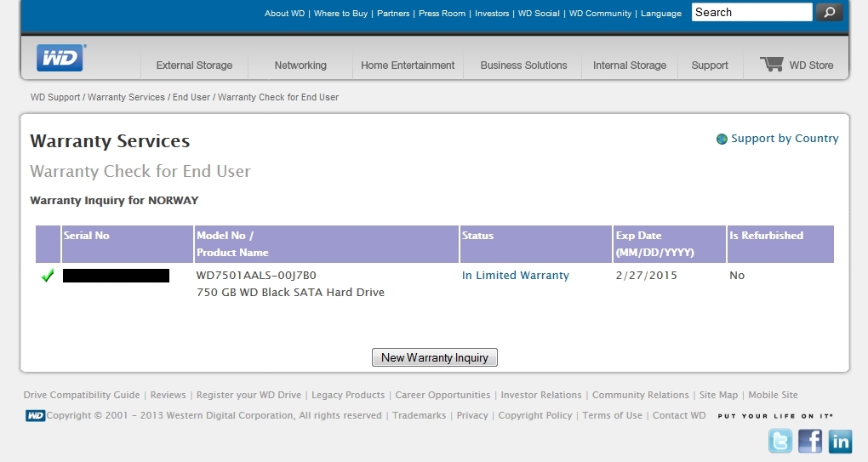Open Where to Buy link
Viewport: 868px width, 462px height.
click(340, 14)
